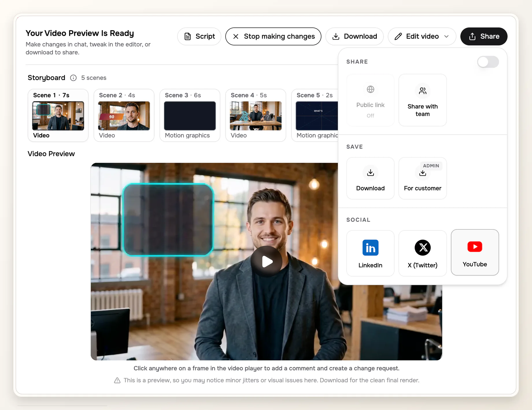Select the YouTube social icon
The width and height of the screenshot is (532, 410).
tap(474, 247)
